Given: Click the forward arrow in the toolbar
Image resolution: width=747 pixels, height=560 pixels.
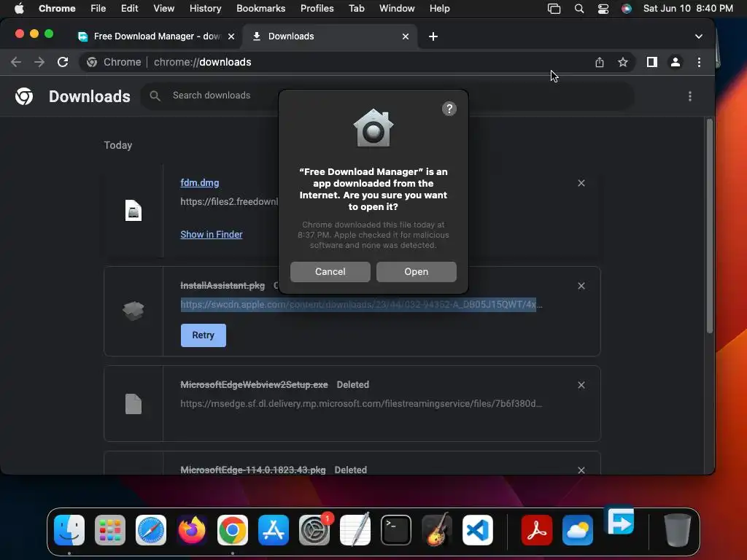Looking at the screenshot, I should pyautogui.click(x=39, y=62).
